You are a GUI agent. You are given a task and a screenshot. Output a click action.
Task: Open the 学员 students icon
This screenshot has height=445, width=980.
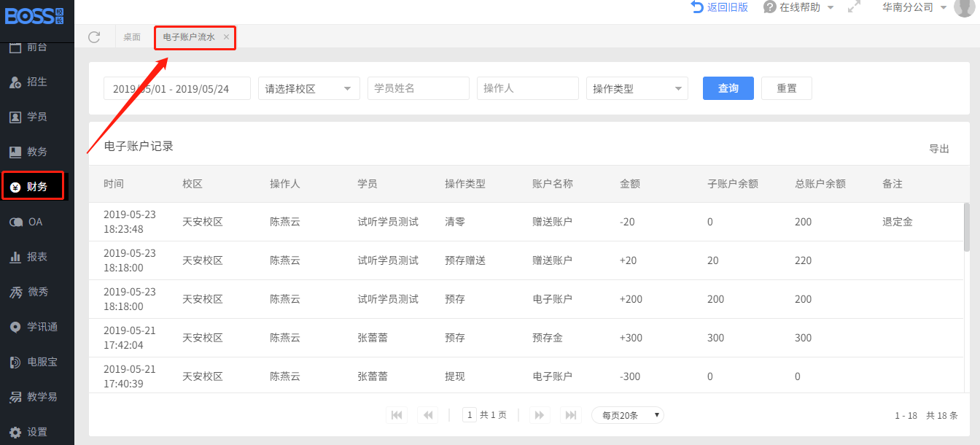15,117
